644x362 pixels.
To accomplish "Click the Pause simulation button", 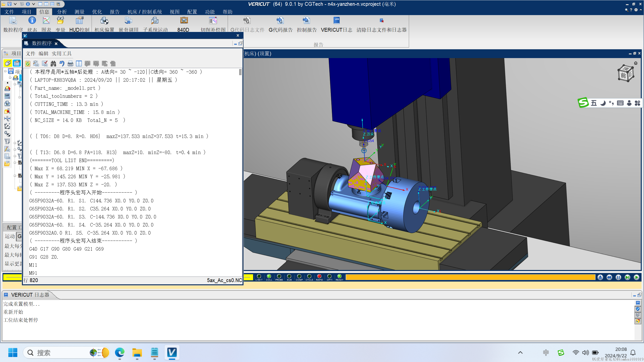I will pos(618,277).
